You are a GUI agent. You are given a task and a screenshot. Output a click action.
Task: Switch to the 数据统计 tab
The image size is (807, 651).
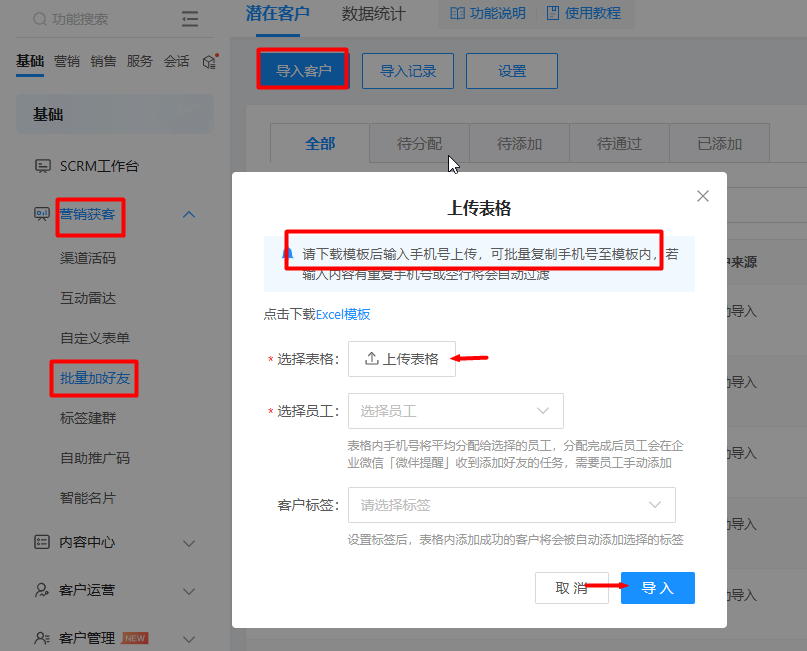pyautogui.click(x=373, y=14)
